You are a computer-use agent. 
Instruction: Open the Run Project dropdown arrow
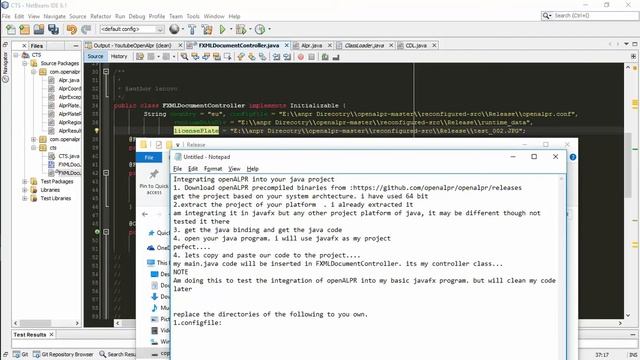pos(231,29)
